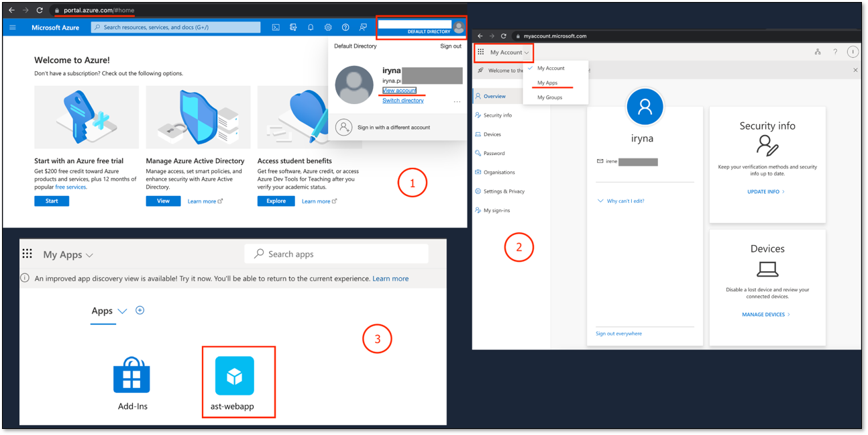Viewport: 868px width, 435px height.
Task: Follow the free services link
Action: 70,187
